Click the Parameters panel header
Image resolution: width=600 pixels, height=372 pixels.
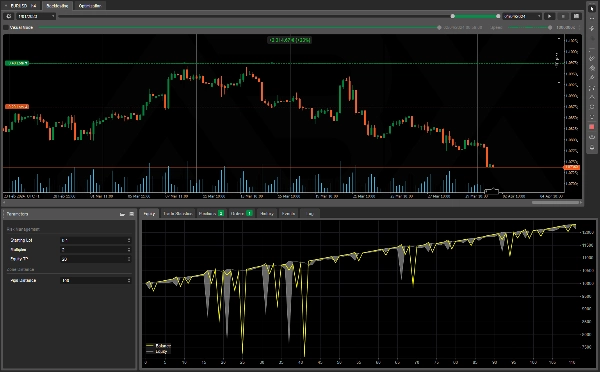[69, 214]
